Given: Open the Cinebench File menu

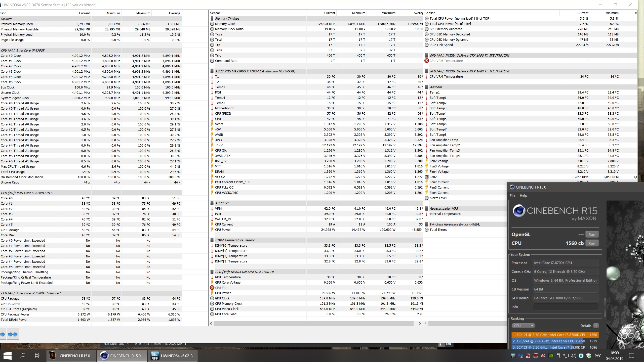Looking at the screenshot, I should 512,196.
